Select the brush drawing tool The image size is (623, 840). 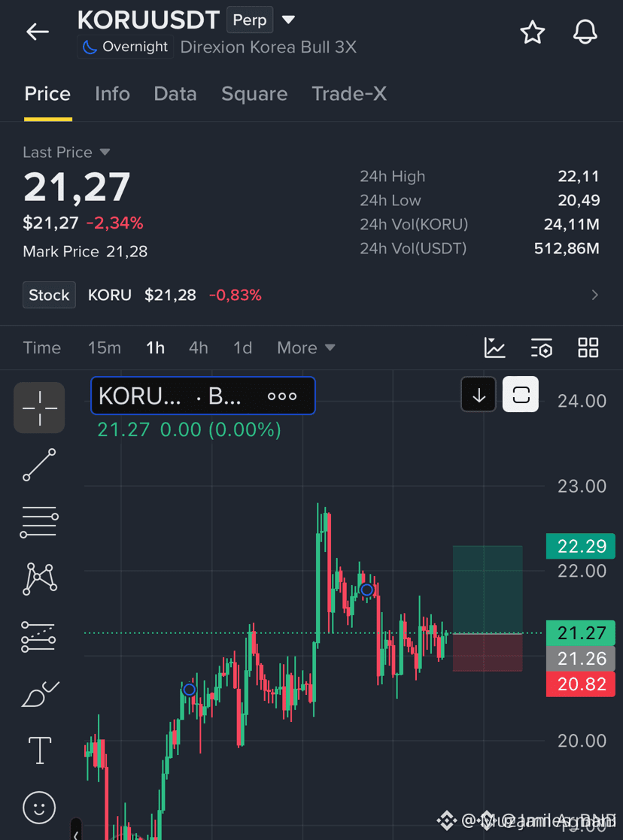pos(40,694)
